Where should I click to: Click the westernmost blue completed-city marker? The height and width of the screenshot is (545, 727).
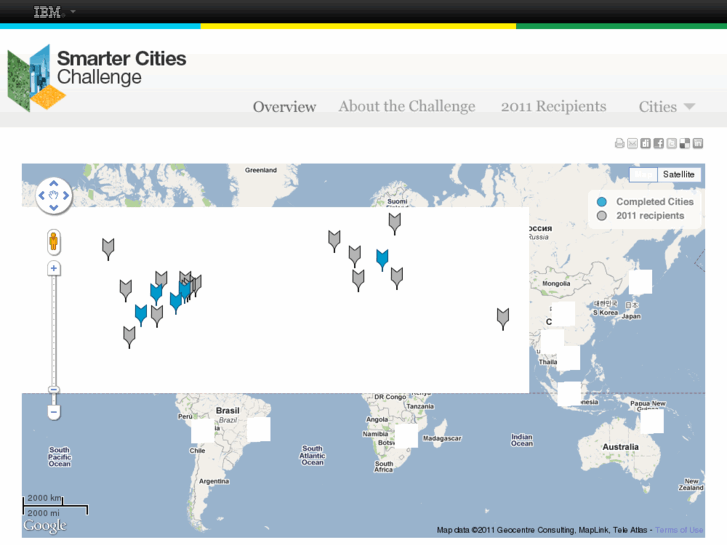pos(141,315)
